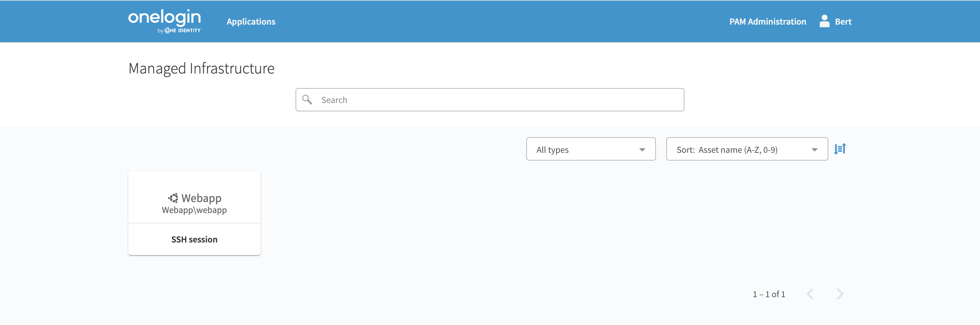Click the OneLogin logo
Viewport: 980px width, 325px height.
coord(164,18)
